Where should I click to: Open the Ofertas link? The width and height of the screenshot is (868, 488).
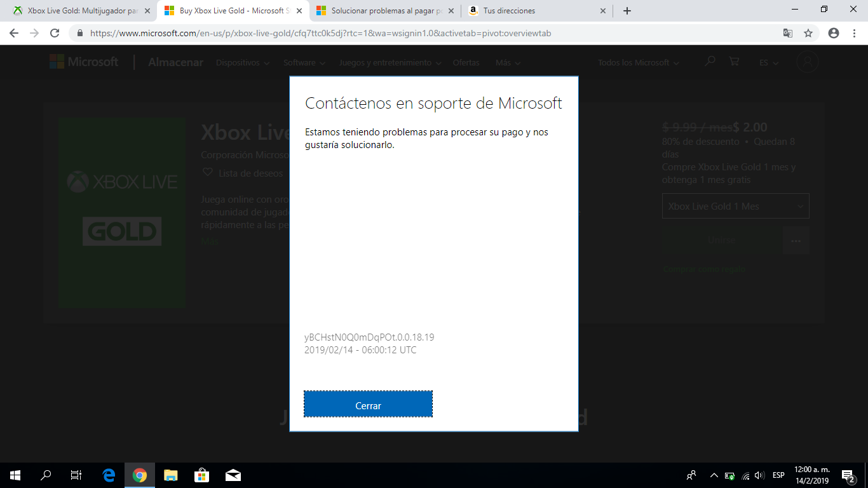click(466, 63)
